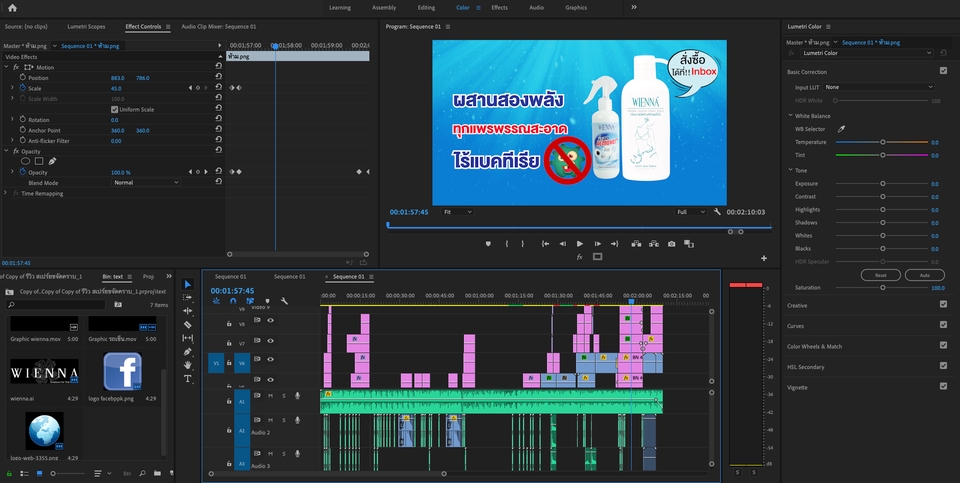Switch to the Learning workspace
The height and width of the screenshot is (483, 960).
tap(340, 8)
